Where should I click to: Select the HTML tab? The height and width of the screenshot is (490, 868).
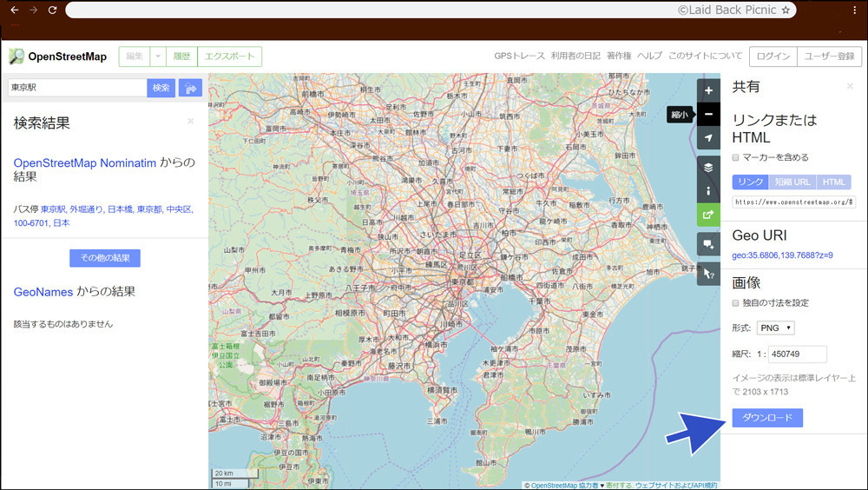tap(833, 182)
